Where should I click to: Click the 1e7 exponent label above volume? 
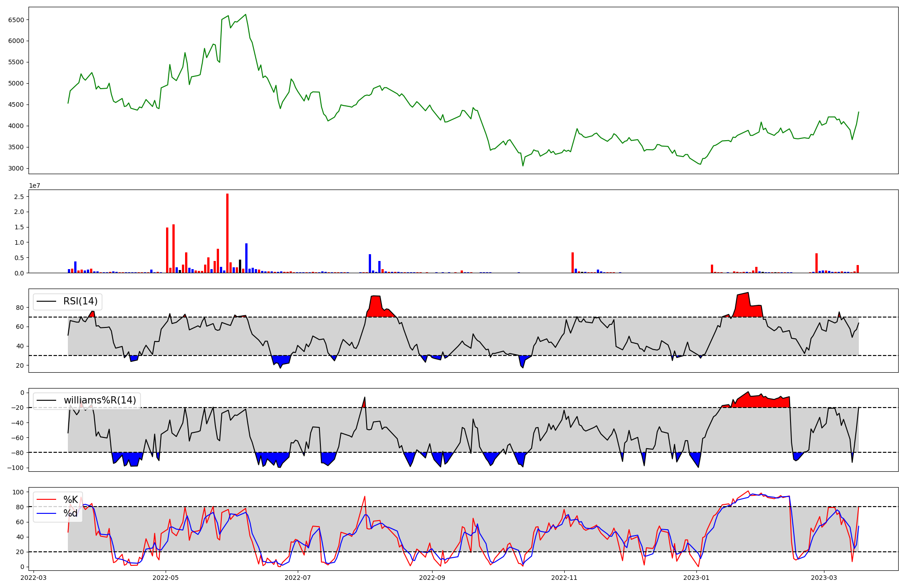pos(36,186)
